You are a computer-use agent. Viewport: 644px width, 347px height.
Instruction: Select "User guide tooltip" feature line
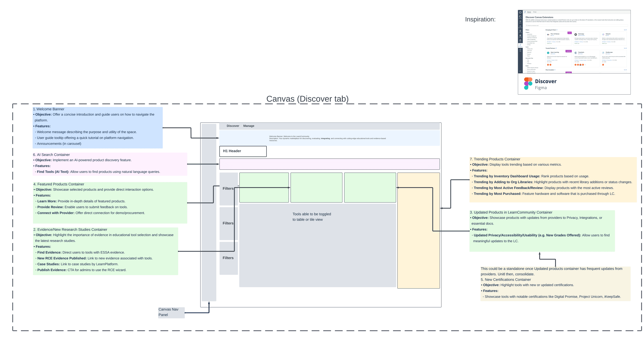pos(84,138)
